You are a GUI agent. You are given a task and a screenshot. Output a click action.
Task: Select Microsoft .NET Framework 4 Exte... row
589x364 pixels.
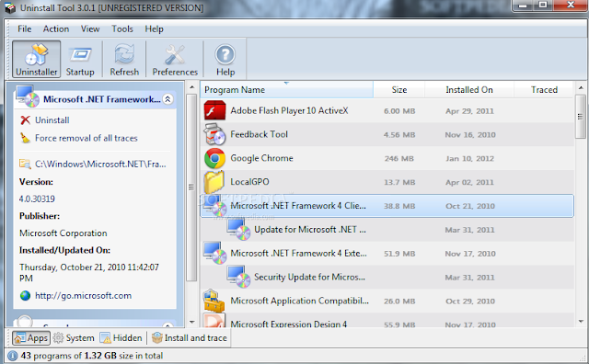click(x=387, y=254)
